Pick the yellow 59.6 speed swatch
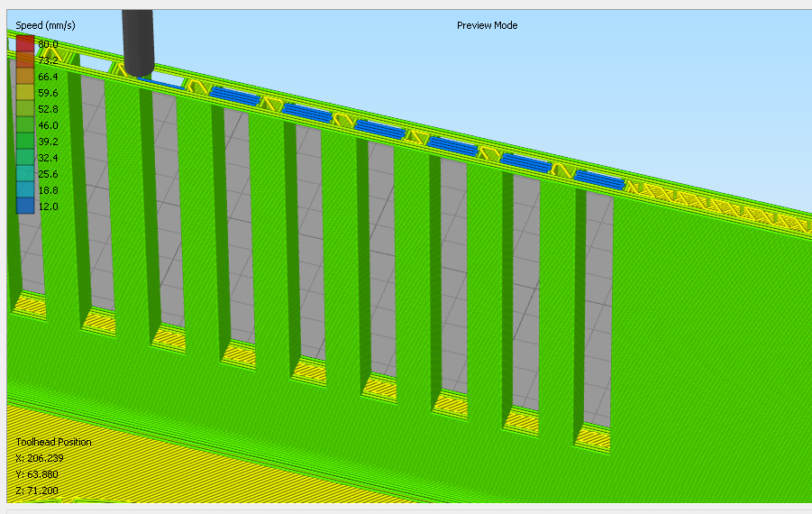Viewport: 812px width, 514px height. (x=24, y=93)
